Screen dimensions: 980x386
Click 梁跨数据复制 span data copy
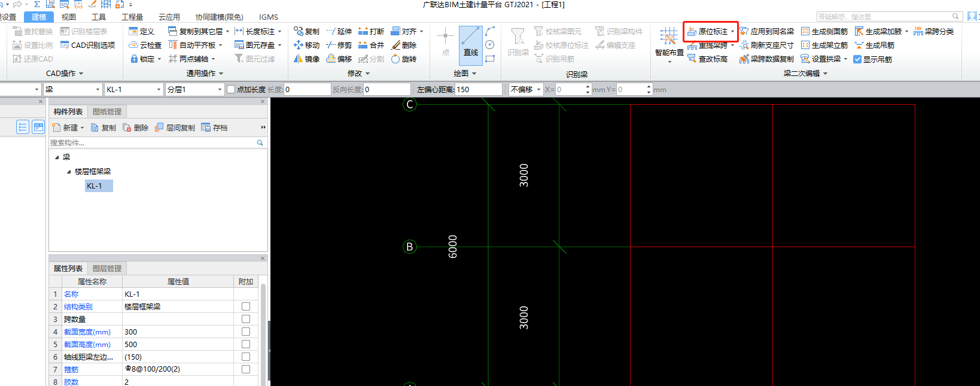click(x=767, y=59)
